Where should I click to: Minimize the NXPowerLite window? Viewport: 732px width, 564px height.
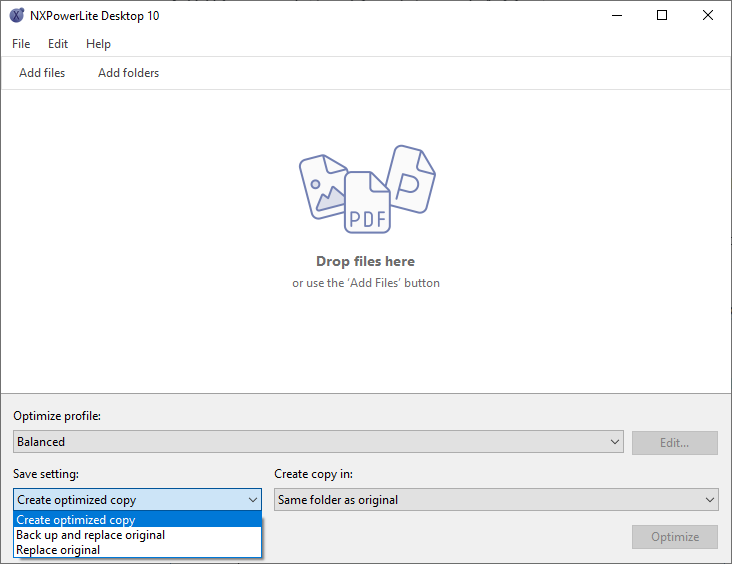(617, 15)
